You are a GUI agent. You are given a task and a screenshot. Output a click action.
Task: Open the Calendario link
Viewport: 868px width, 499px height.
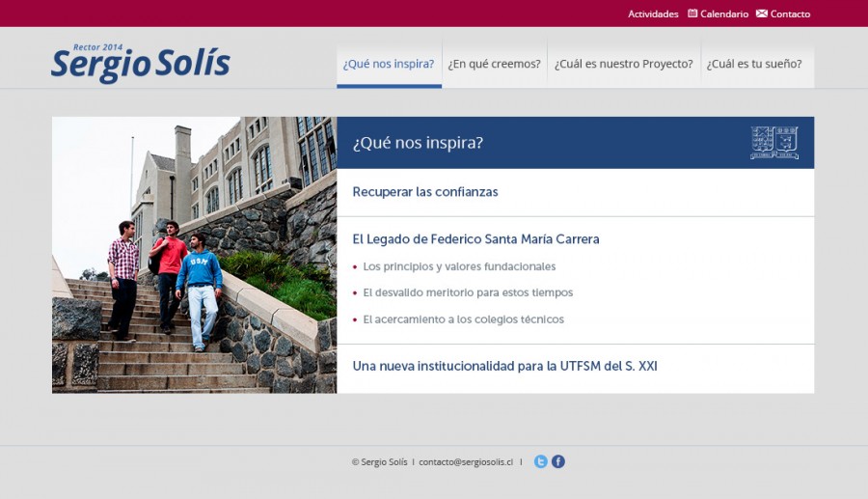coord(724,14)
